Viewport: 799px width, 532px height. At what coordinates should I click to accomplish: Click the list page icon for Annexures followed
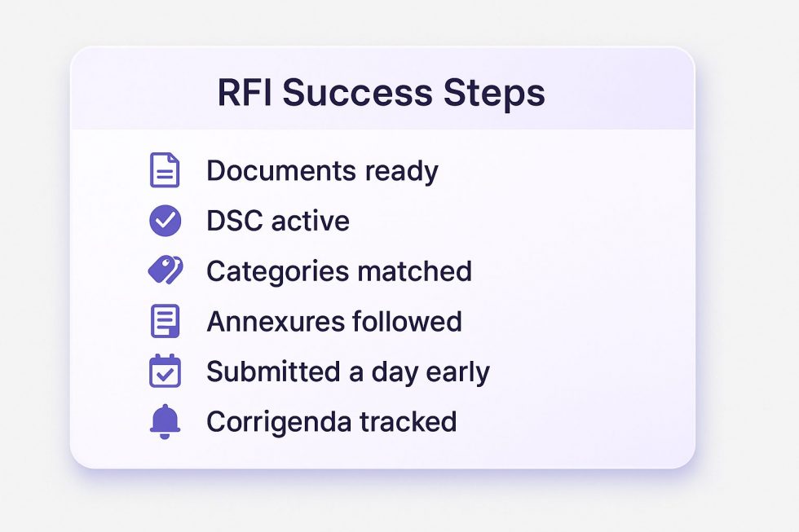pyautogui.click(x=165, y=321)
